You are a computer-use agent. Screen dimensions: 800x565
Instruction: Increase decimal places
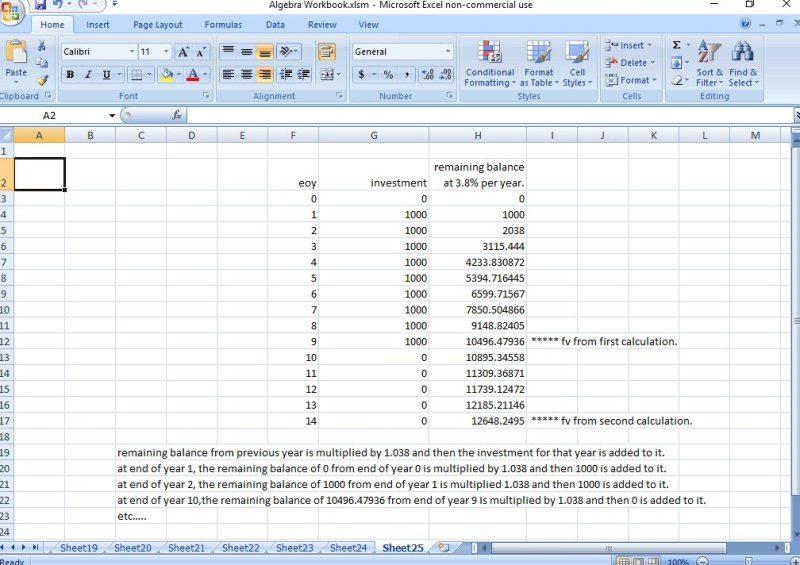point(428,75)
